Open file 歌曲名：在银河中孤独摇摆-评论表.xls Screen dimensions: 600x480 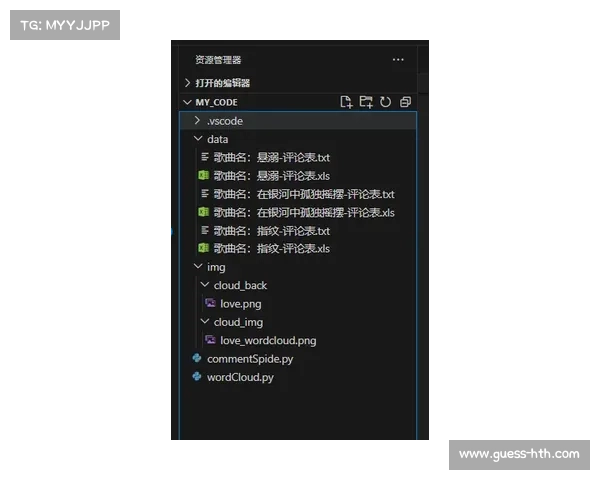coord(304,212)
